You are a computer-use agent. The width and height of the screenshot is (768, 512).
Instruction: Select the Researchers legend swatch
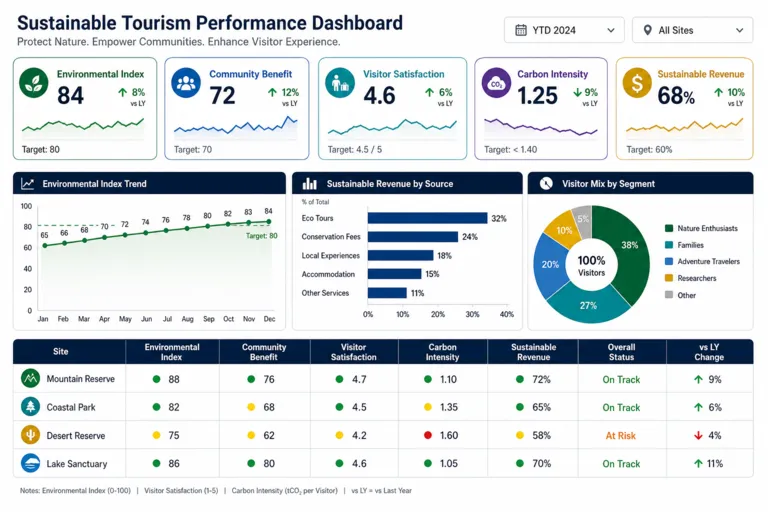click(x=669, y=278)
